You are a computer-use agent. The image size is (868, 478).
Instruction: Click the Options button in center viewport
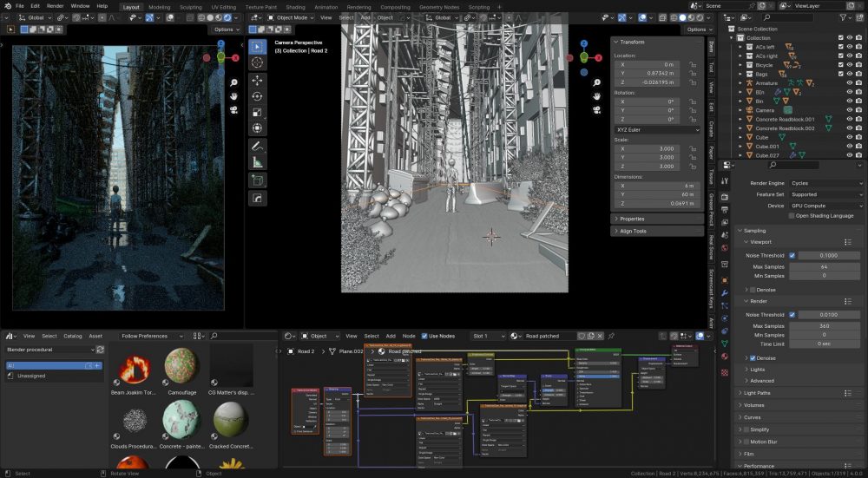(700, 29)
